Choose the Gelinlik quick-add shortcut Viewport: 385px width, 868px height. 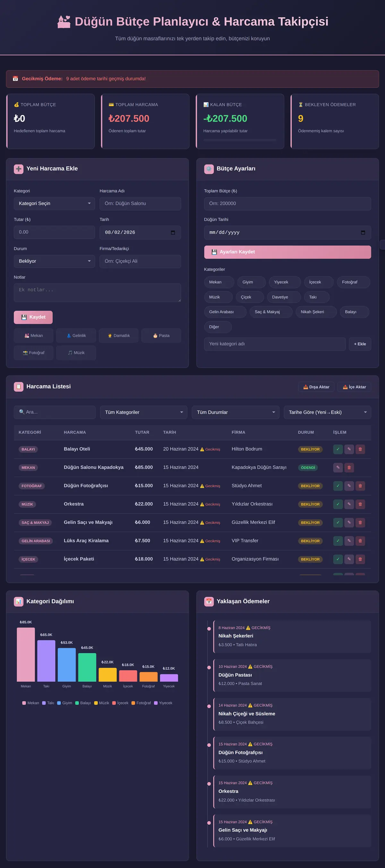[x=76, y=336]
